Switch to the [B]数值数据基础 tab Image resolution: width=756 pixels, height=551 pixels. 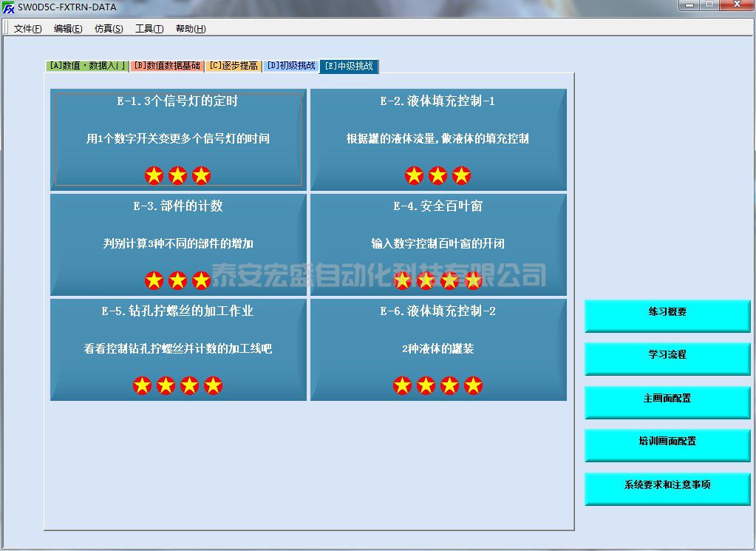pyautogui.click(x=167, y=66)
